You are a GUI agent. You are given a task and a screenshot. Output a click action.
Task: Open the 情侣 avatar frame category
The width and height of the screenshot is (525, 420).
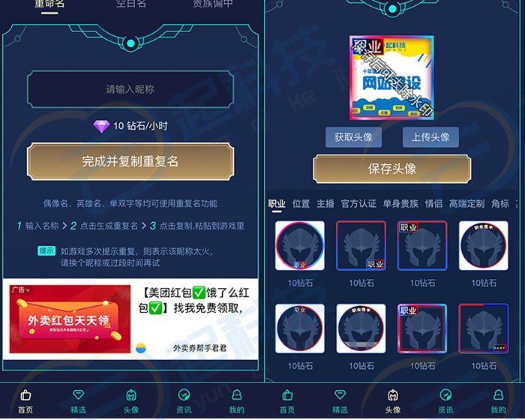pos(433,204)
